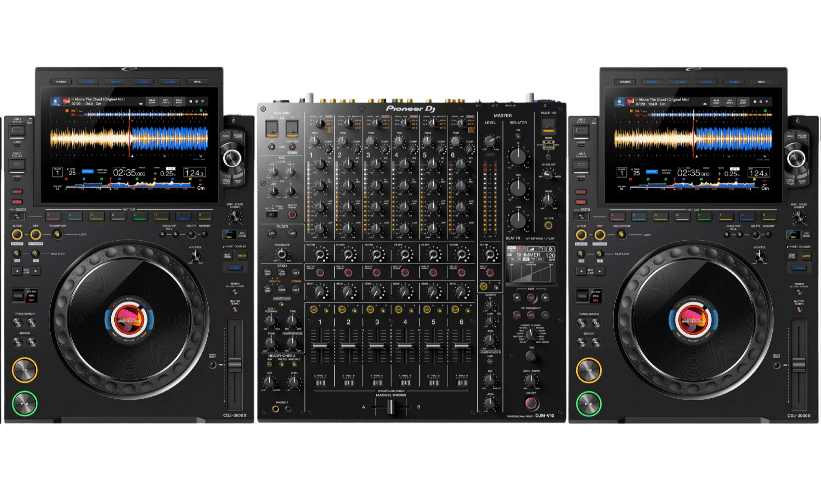Click the MEMORY button on left CDJ
821x504 pixels.
pos(205,235)
